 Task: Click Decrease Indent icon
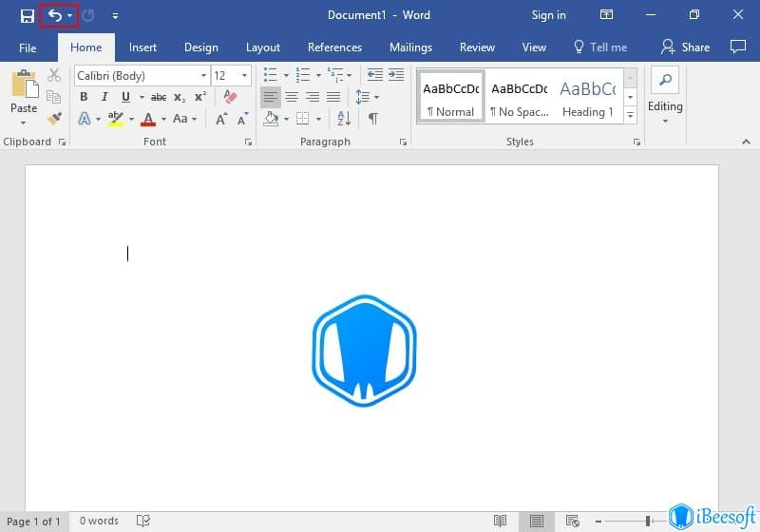tap(374, 75)
